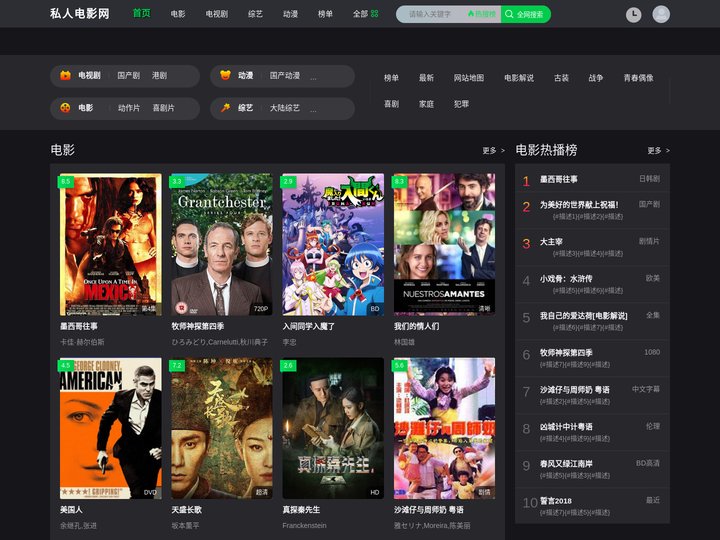Open 电视剧 in the top navigation bar
This screenshot has width=720, height=540.
[x=217, y=14]
